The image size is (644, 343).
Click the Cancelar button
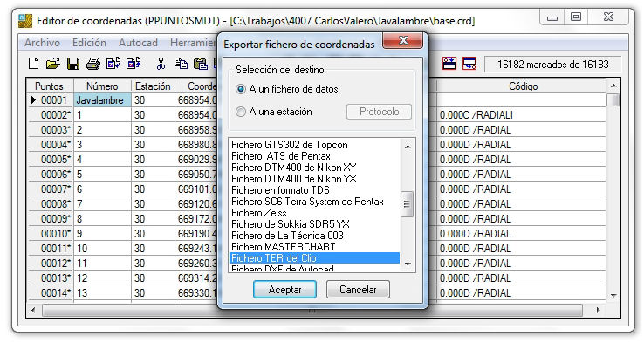[x=358, y=290]
